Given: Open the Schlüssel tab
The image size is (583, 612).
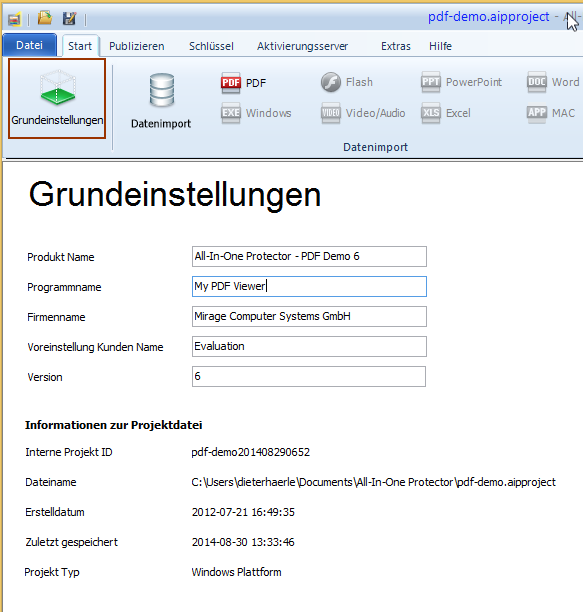Looking at the screenshot, I should (211, 46).
